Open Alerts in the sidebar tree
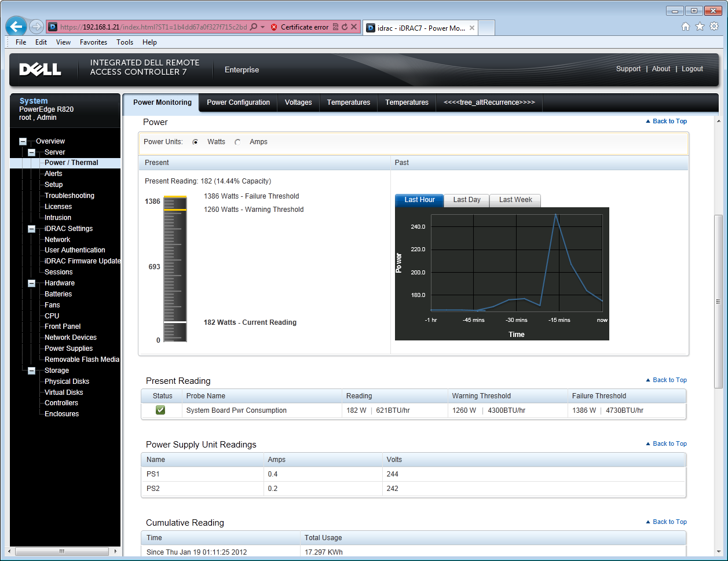The height and width of the screenshot is (561, 728). (53, 174)
